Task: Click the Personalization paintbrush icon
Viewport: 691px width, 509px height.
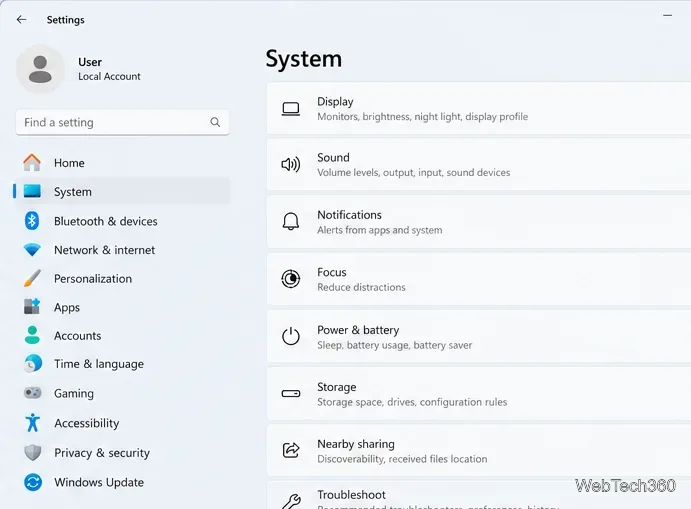Action: tap(32, 279)
